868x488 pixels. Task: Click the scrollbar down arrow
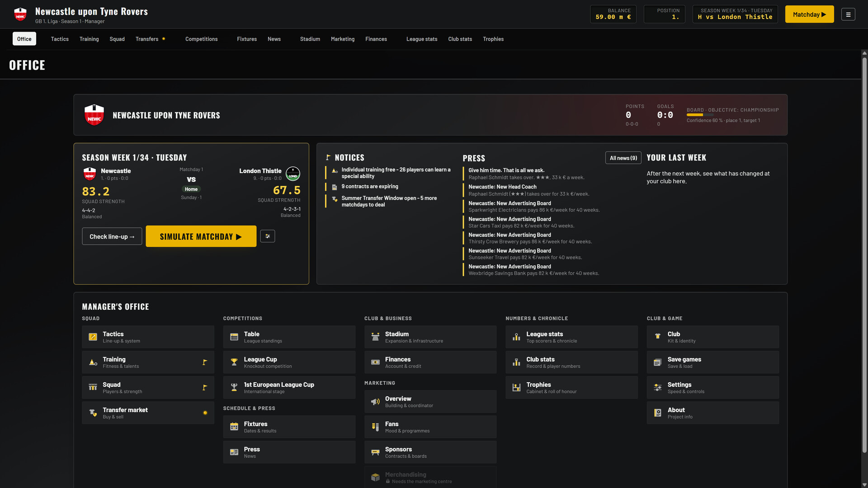coord(864,485)
